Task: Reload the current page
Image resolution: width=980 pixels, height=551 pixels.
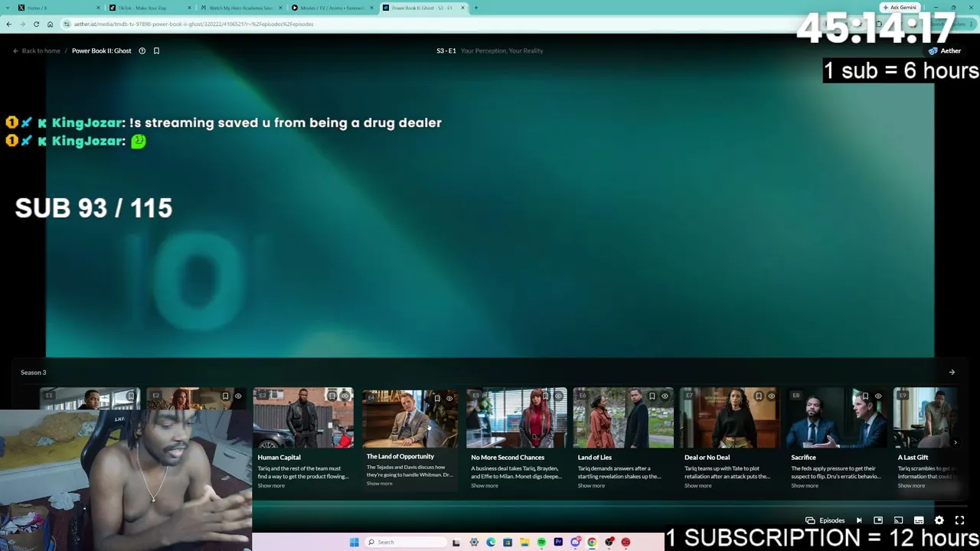Action: click(x=36, y=24)
